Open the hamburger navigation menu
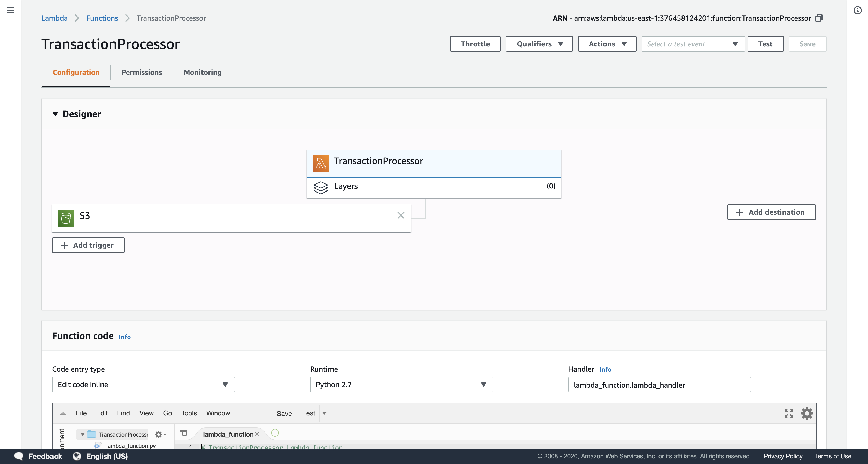Image resolution: width=868 pixels, height=464 pixels. click(10, 10)
